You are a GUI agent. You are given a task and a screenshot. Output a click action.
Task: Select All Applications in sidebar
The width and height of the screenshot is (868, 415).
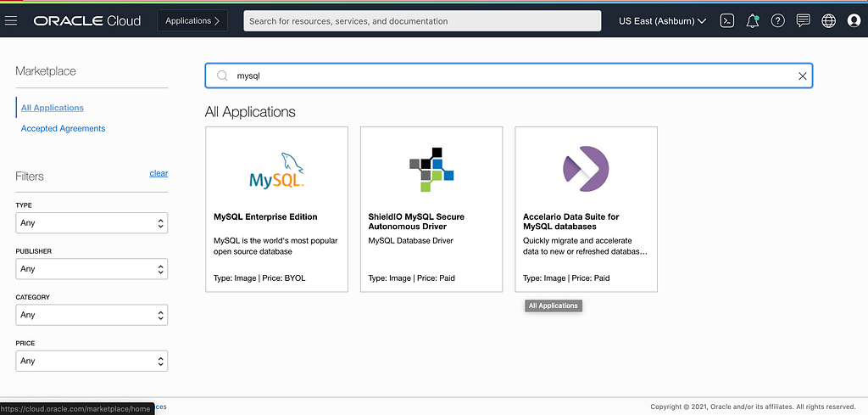(x=52, y=108)
